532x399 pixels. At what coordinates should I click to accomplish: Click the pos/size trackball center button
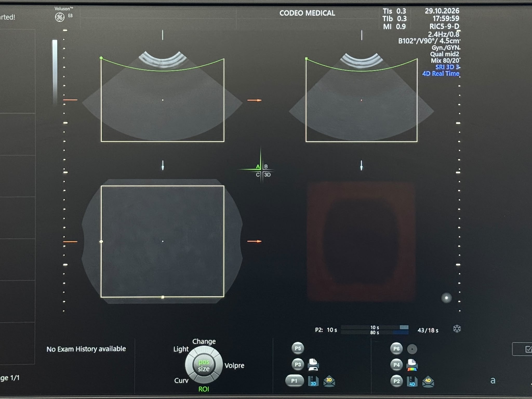(204, 365)
